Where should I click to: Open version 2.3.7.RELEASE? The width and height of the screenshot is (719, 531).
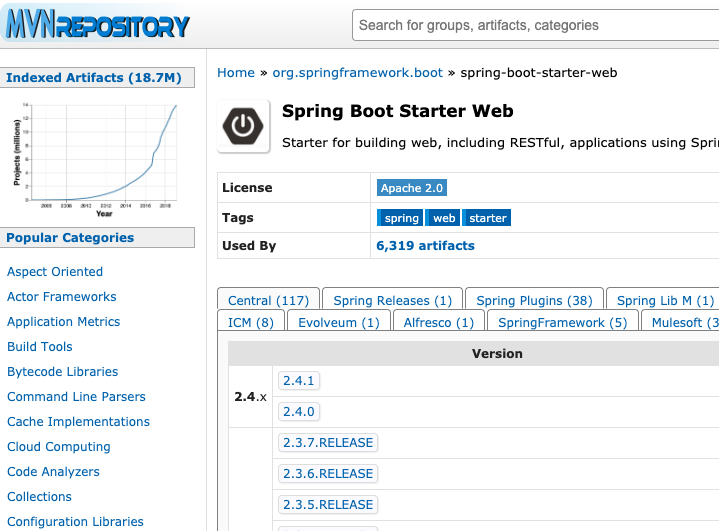(x=328, y=442)
